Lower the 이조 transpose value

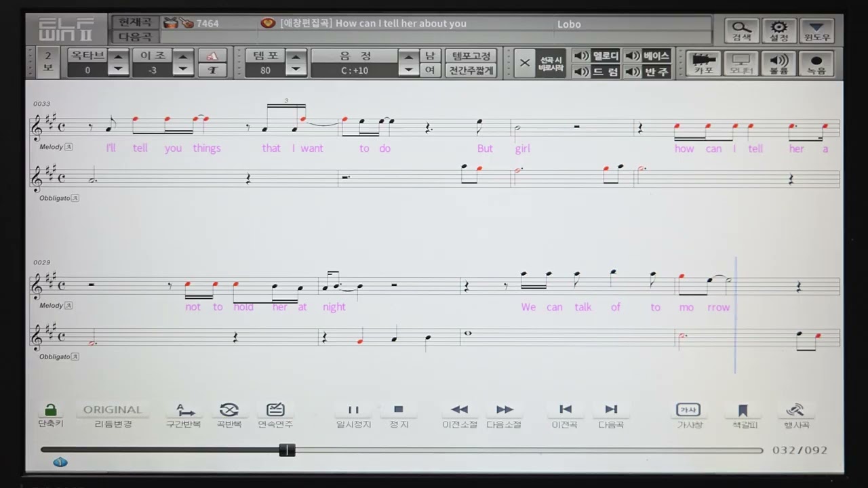pyautogui.click(x=184, y=69)
